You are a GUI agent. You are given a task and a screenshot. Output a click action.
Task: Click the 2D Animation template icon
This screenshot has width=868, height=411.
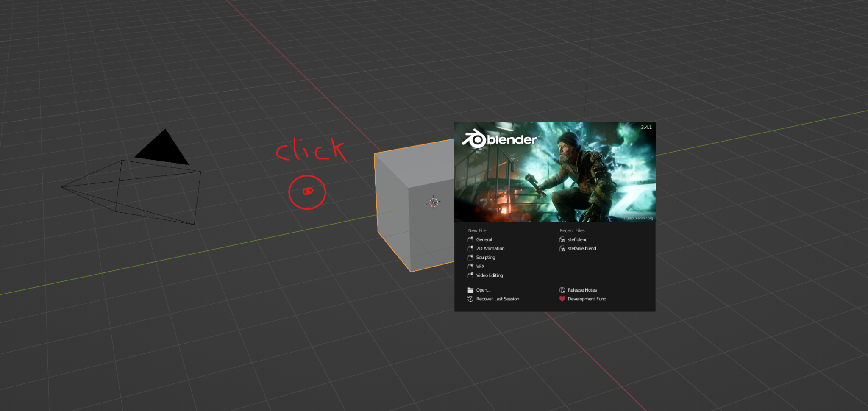point(470,248)
